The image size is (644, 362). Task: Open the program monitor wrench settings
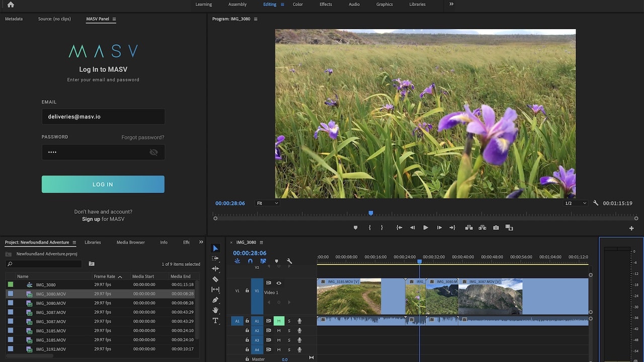[x=596, y=203]
